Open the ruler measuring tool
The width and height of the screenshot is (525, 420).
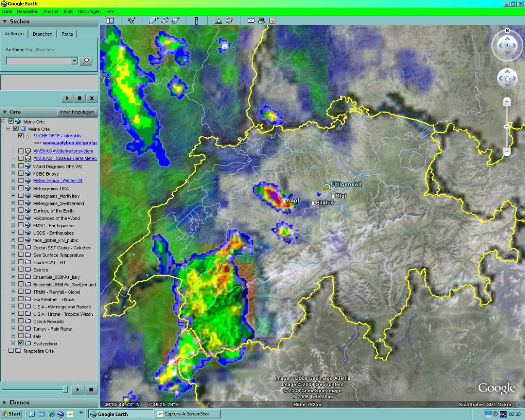coord(196,20)
